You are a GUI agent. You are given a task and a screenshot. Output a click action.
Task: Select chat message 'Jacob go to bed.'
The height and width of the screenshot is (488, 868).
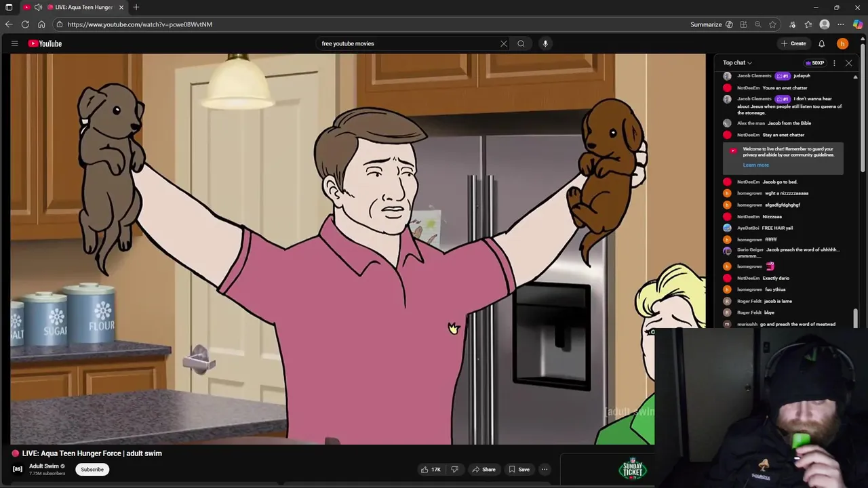[x=780, y=182]
